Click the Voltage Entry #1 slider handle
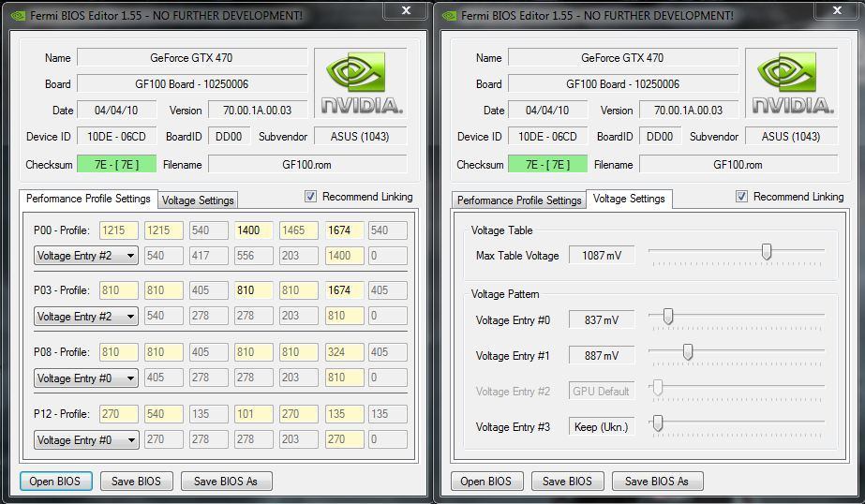The height and width of the screenshot is (504, 865). [x=688, y=352]
